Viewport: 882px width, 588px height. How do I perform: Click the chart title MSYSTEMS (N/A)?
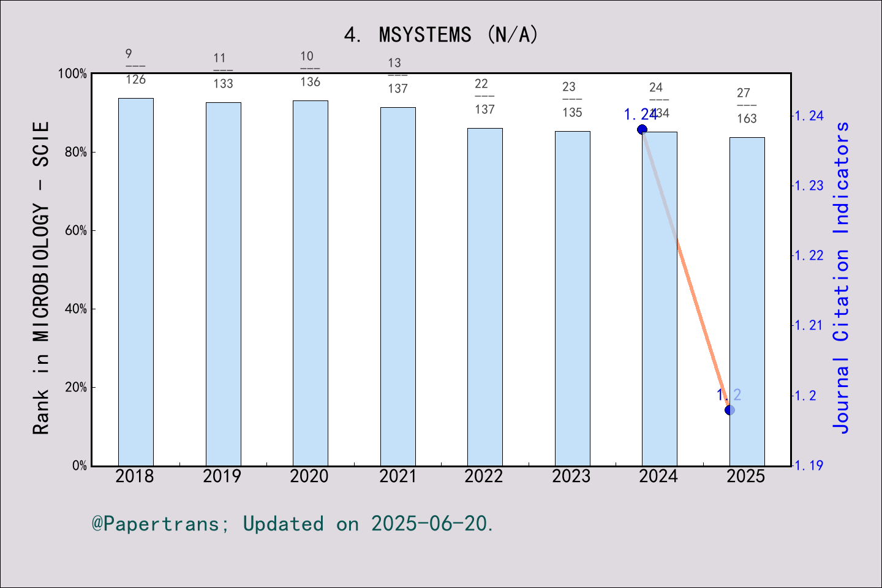440,36
